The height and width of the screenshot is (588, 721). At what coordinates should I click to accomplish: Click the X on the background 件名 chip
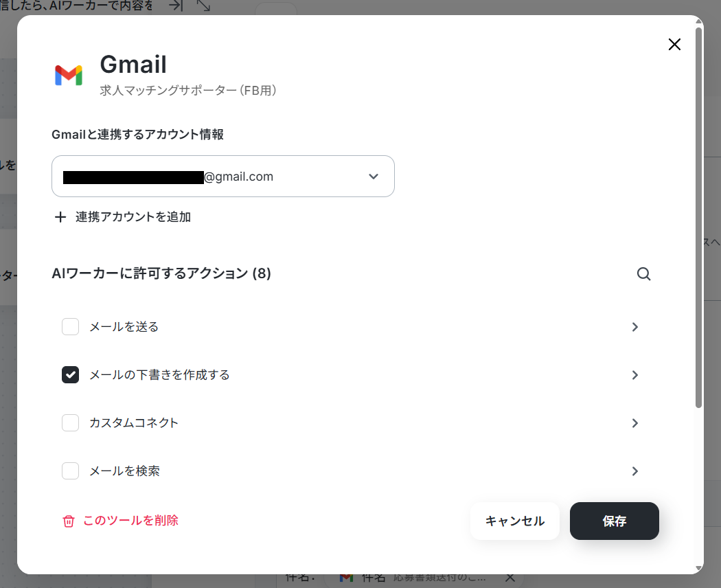point(510,578)
